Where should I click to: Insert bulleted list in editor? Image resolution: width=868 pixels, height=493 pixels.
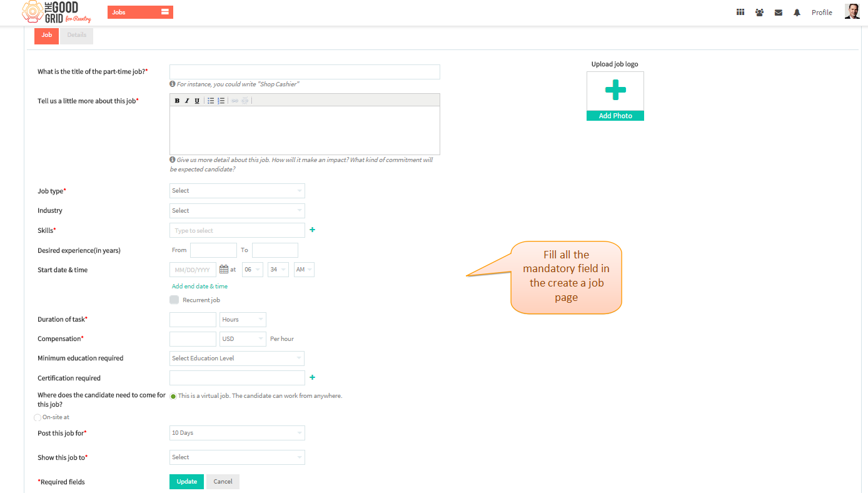point(211,101)
